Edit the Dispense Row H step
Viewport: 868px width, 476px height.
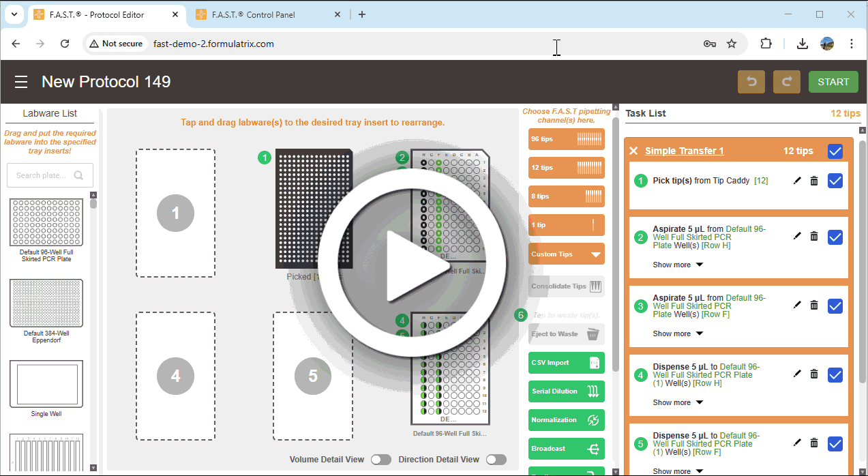coord(797,374)
